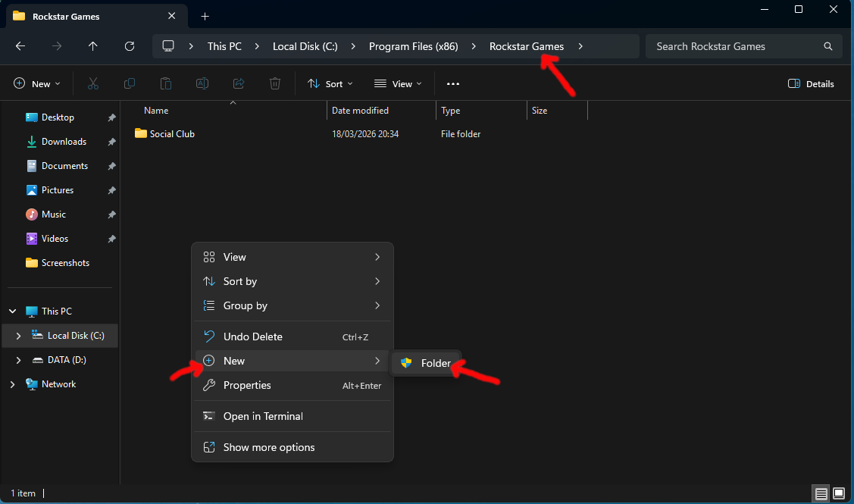Close the Rockstar Games tab
Screen dimensions: 854x504
pyautogui.click(x=171, y=16)
